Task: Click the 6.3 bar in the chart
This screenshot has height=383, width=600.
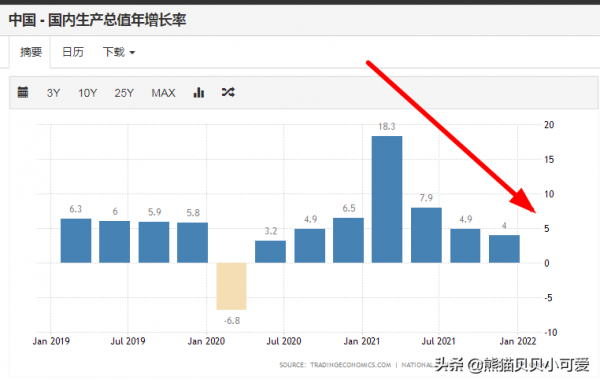Action: point(76,241)
